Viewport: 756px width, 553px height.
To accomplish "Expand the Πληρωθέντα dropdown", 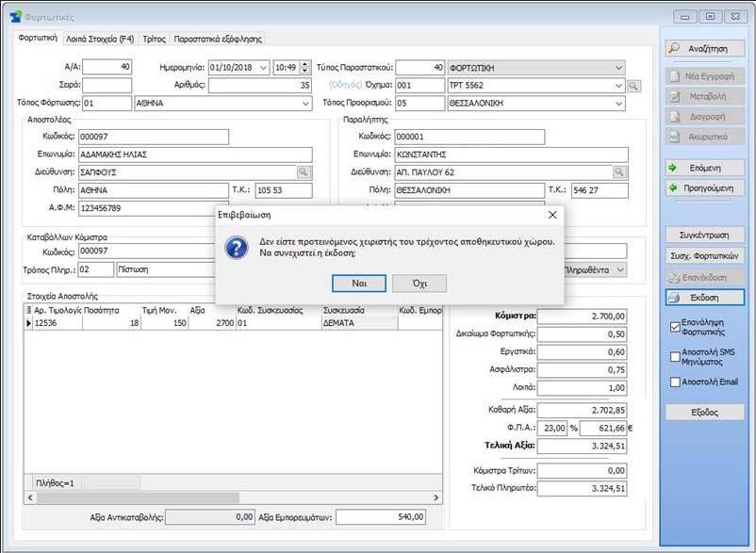I will click(x=621, y=269).
